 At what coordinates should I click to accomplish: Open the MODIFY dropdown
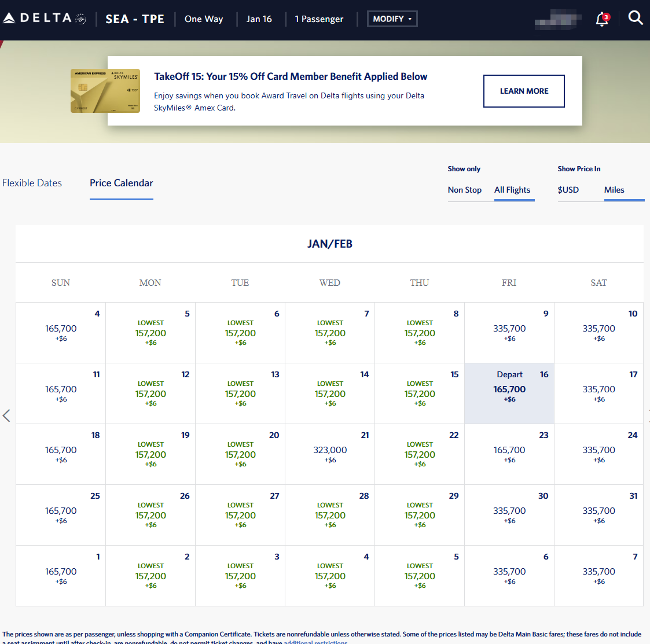[392, 19]
